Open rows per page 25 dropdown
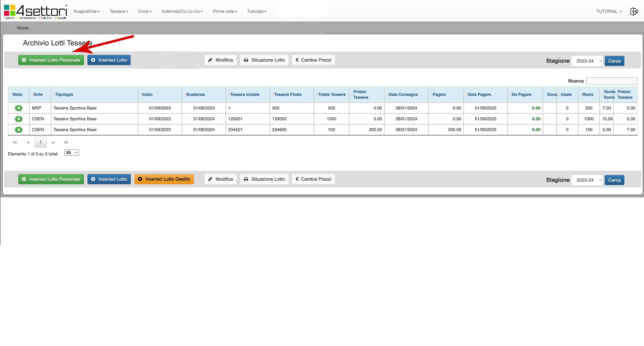The width and height of the screenshot is (644, 346). pos(71,153)
